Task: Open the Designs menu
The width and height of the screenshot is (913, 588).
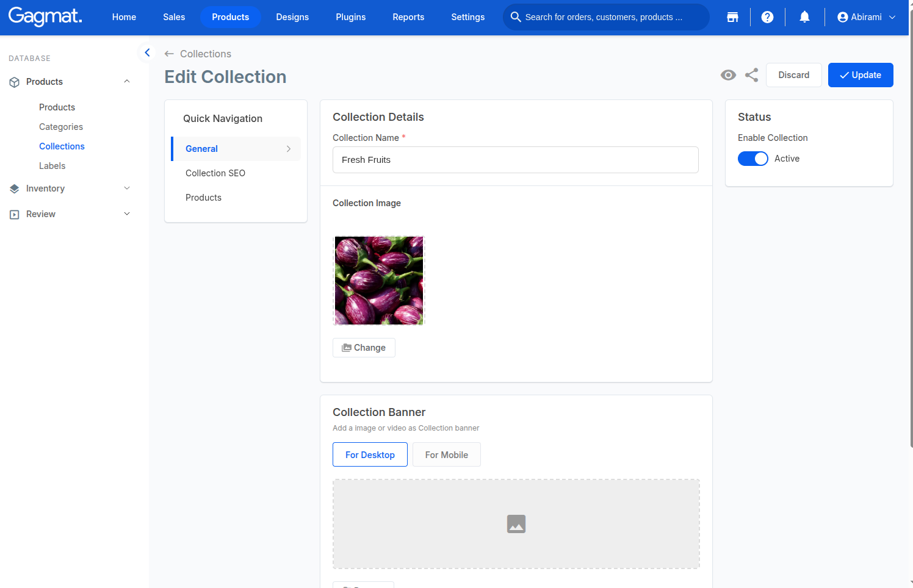Action: coord(292,17)
